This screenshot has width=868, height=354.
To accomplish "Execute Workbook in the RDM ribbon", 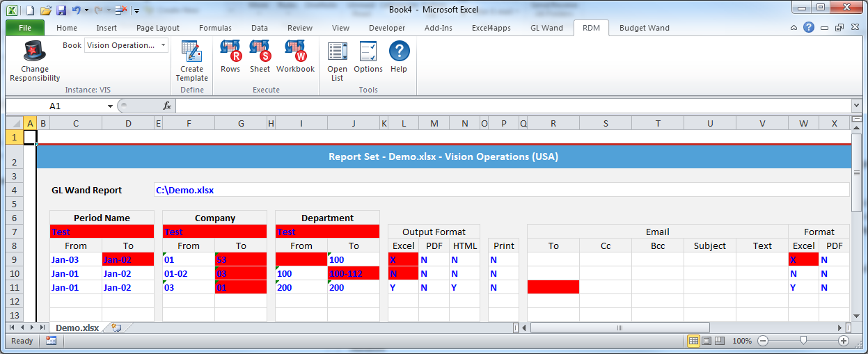I will coord(296,51).
